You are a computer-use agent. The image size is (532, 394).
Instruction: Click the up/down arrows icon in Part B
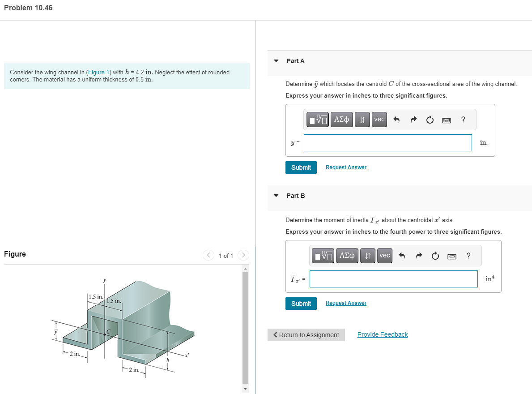pyautogui.click(x=367, y=255)
